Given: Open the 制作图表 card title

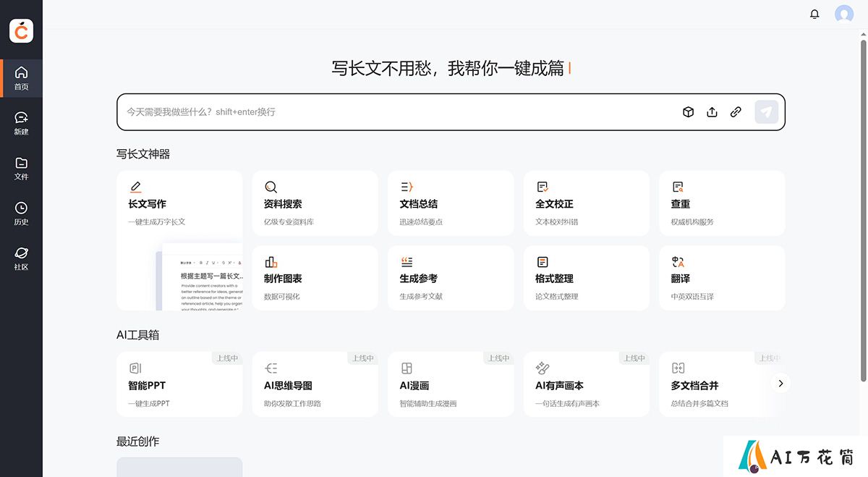Looking at the screenshot, I should pyautogui.click(x=283, y=279).
